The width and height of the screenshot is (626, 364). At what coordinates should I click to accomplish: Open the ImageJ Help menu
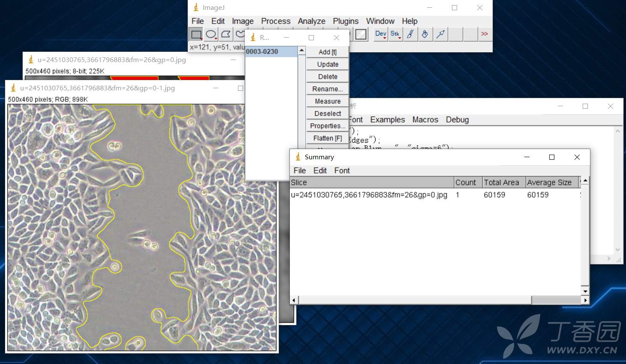click(x=409, y=21)
